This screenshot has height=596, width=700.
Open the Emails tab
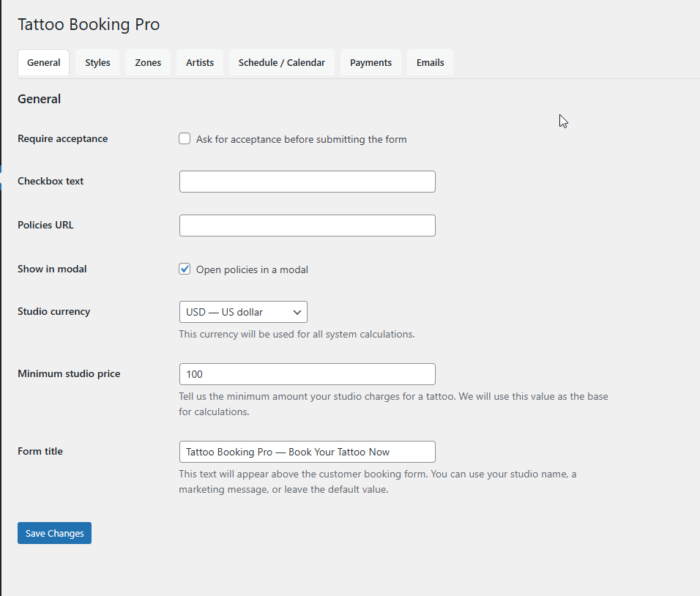coord(430,63)
